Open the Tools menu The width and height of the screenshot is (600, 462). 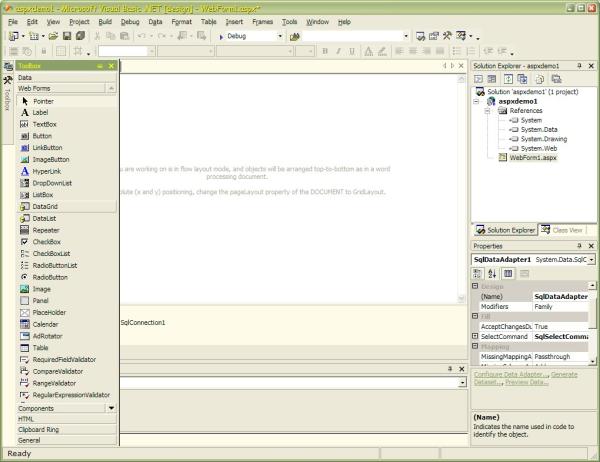289,22
